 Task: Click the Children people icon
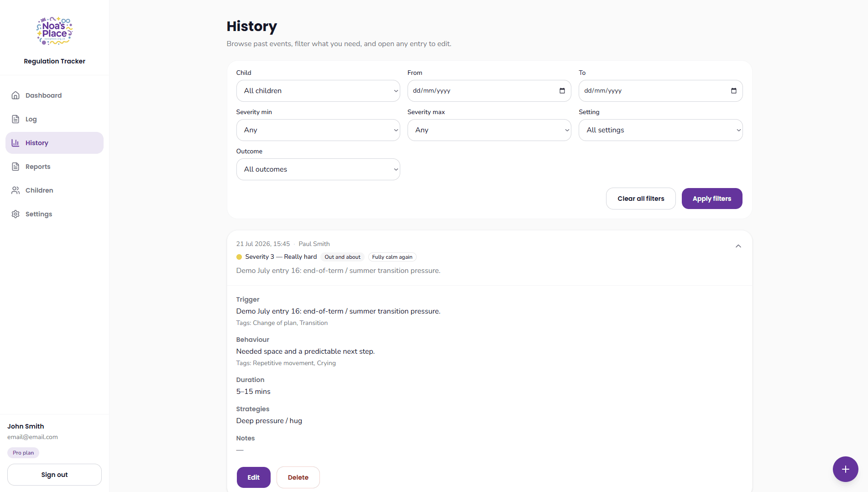click(x=16, y=190)
